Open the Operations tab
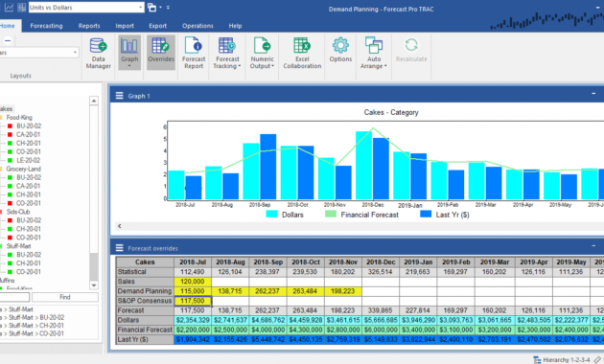Screen dimensions: 604x364 [x=197, y=26]
